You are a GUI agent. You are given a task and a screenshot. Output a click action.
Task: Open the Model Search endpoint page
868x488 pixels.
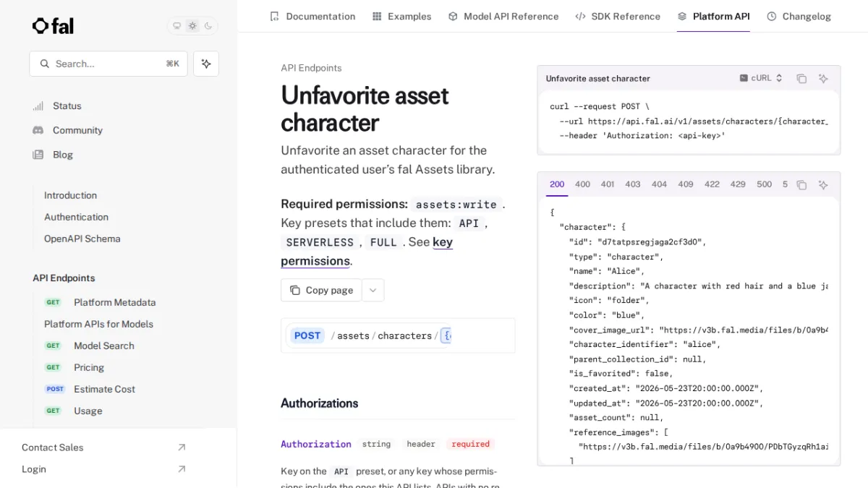click(x=104, y=346)
